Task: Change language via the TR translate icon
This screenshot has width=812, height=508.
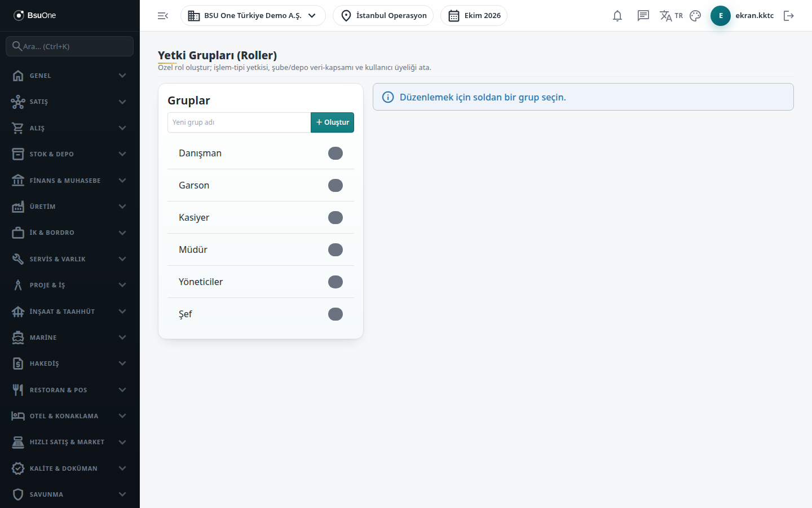Action: 671,16
